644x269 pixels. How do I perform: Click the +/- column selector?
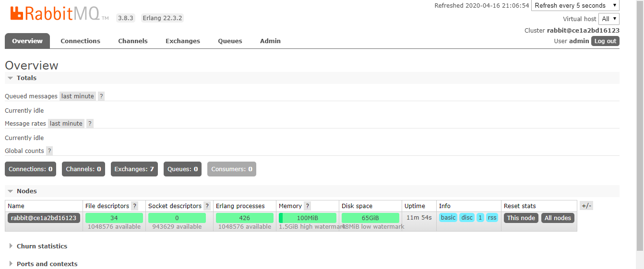tap(586, 206)
